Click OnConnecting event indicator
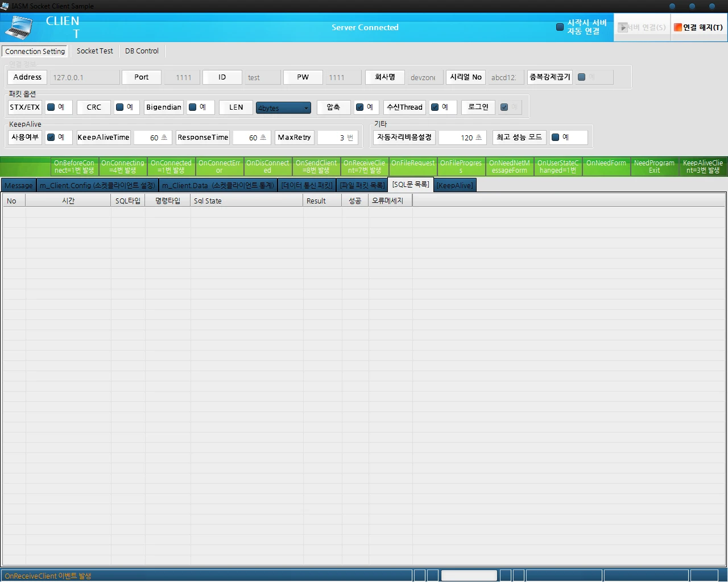This screenshot has height=582, width=728. 123,167
